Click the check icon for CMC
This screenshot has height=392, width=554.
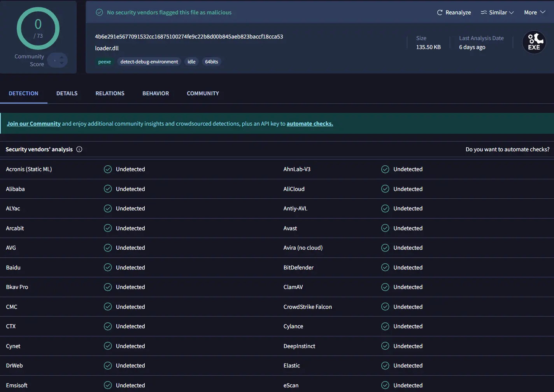[x=108, y=307]
